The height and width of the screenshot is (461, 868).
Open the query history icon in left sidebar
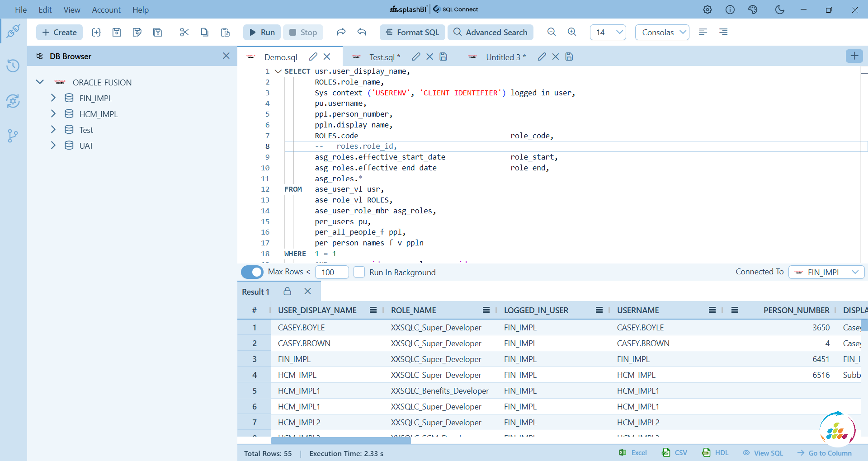click(13, 66)
